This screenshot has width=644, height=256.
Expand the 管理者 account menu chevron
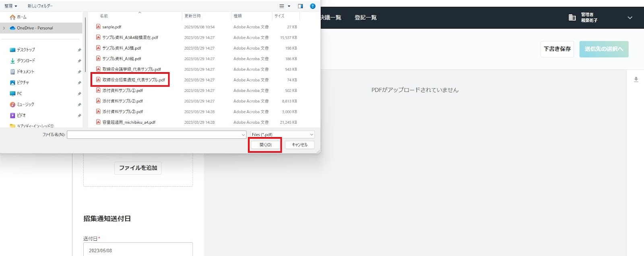pyautogui.click(x=630, y=18)
